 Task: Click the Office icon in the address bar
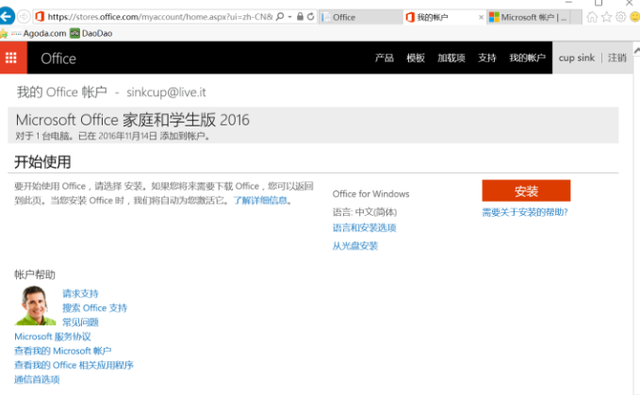[40, 17]
